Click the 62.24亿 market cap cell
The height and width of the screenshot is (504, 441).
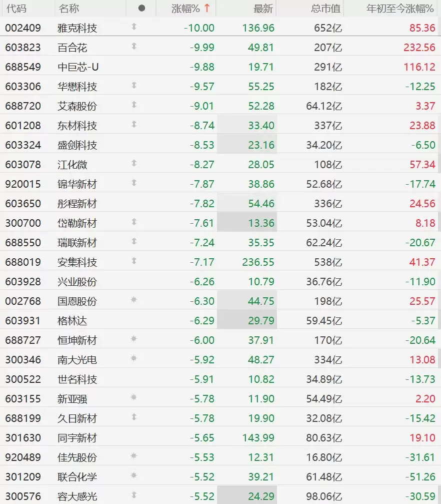pyautogui.click(x=324, y=243)
